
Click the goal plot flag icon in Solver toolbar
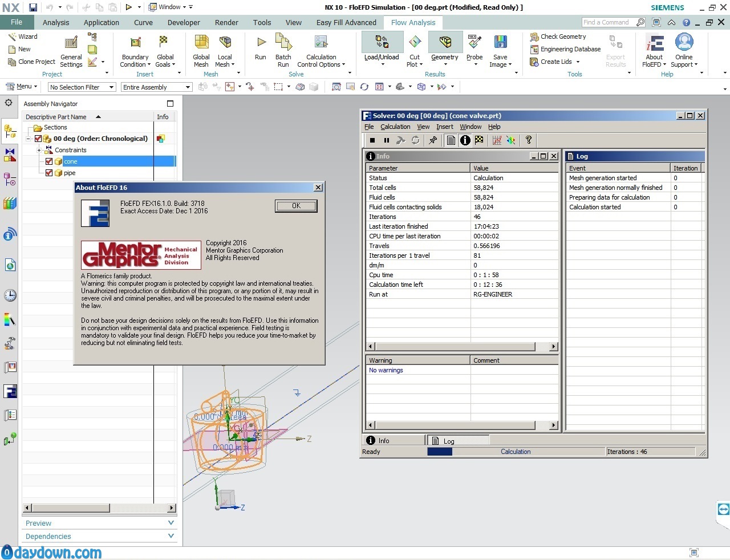coord(479,140)
